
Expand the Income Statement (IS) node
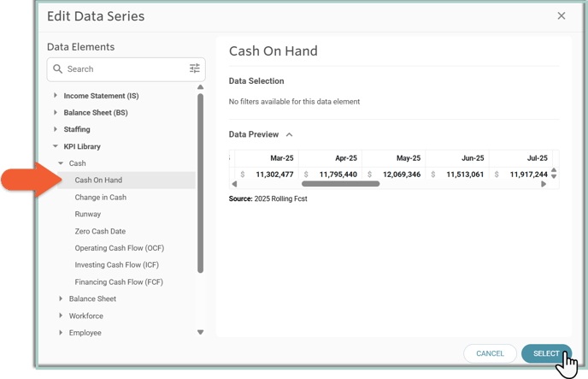[x=56, y=95]
